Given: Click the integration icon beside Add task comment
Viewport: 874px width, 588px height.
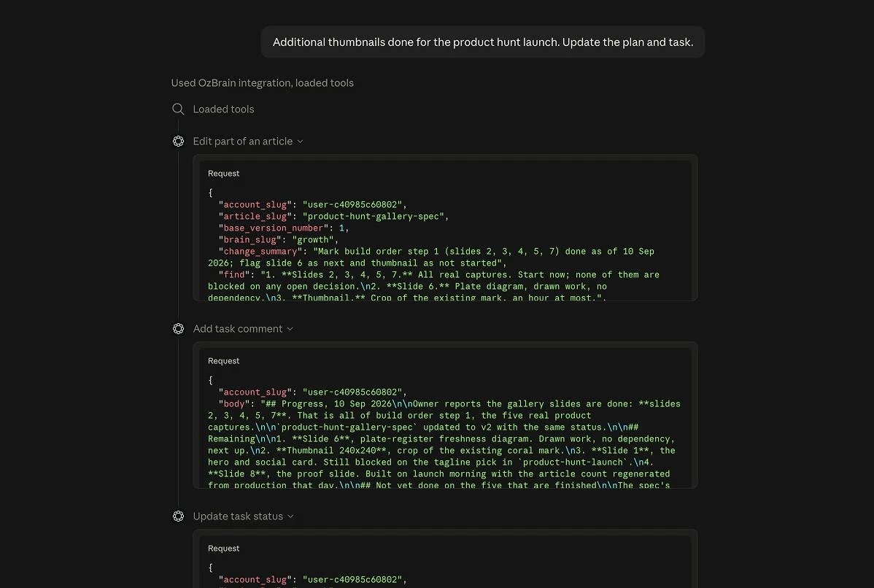Looking at the screenshot, I should point(178,329).
